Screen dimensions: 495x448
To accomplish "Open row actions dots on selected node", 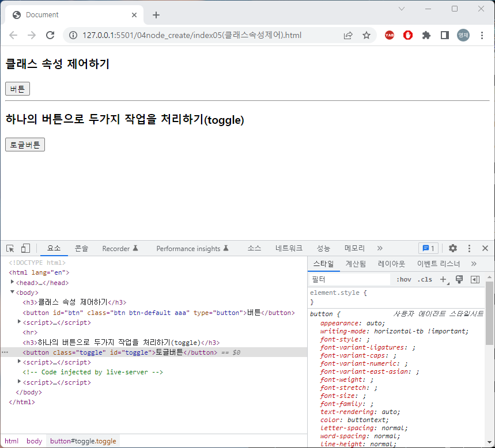I will point(5,352).
